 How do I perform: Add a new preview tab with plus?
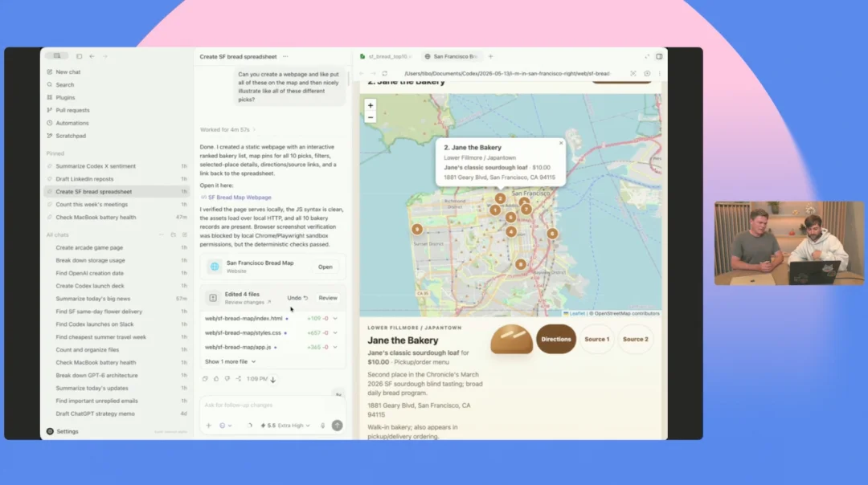click(x=490, y=56)
